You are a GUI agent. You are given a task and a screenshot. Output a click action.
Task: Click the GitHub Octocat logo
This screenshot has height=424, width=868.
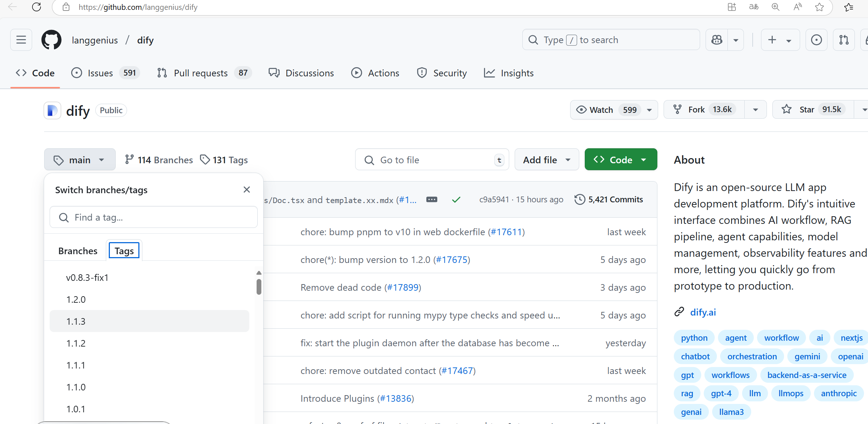coord(51,40)
